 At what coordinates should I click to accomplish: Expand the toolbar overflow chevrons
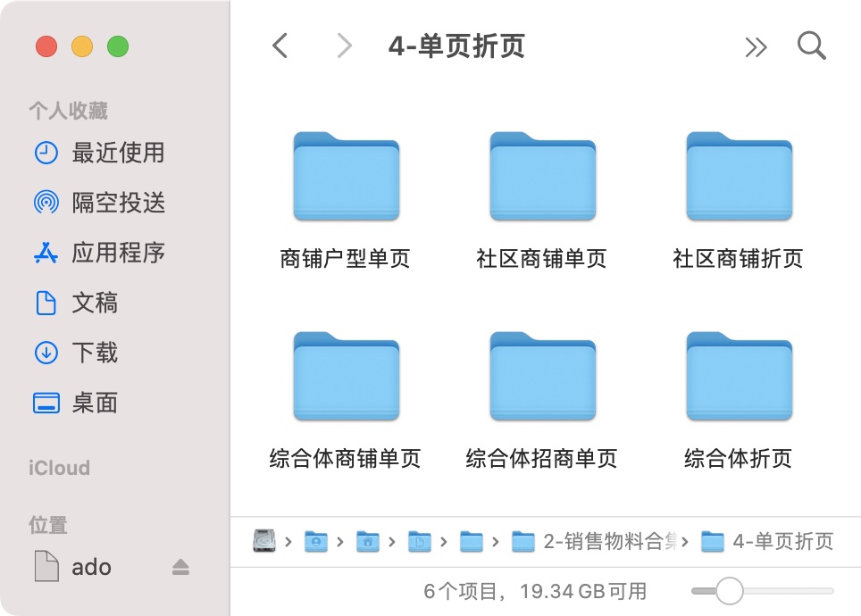756,46
